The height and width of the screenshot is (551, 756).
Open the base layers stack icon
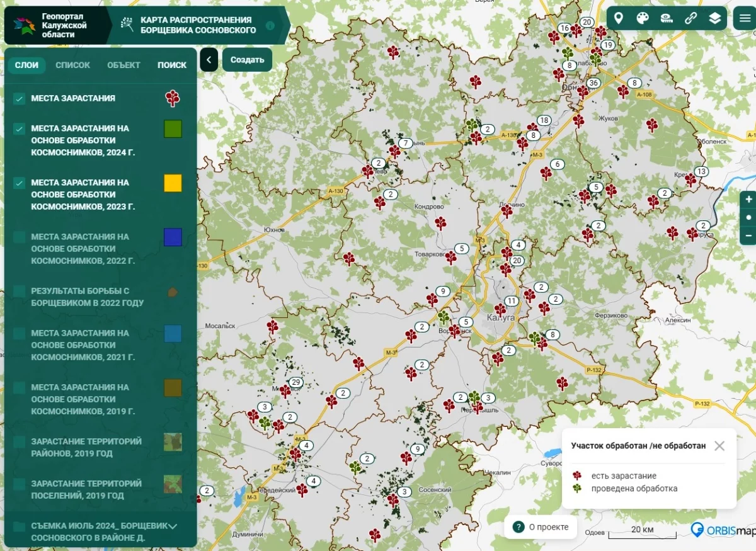click(x=714, y=18)
